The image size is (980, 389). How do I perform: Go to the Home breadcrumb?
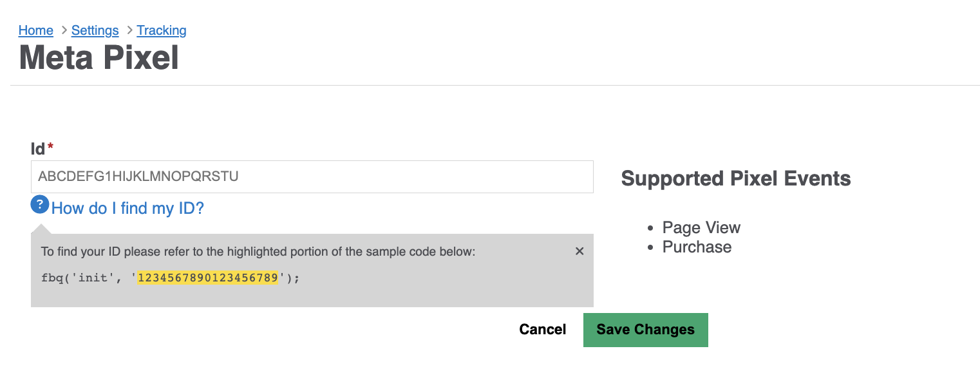coord(36,30)
